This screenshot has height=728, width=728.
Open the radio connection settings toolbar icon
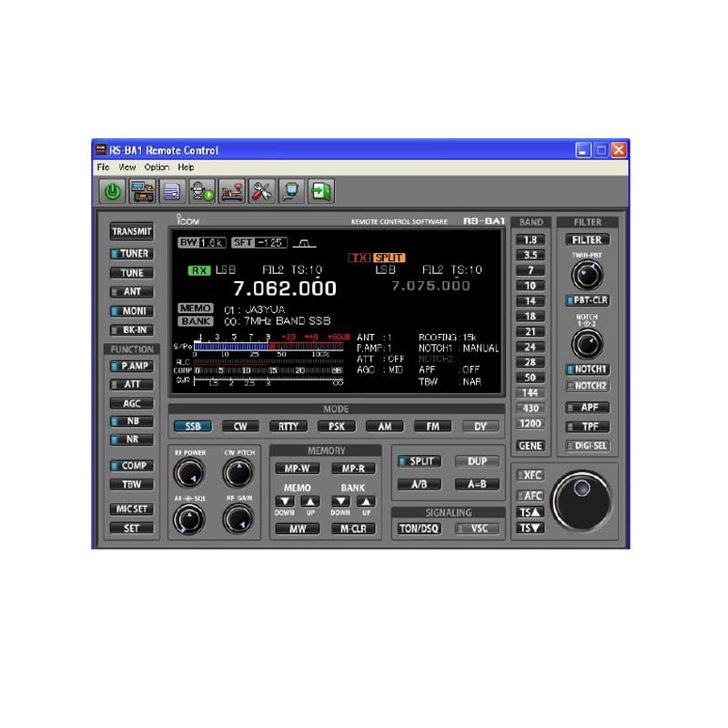[143, 191]
